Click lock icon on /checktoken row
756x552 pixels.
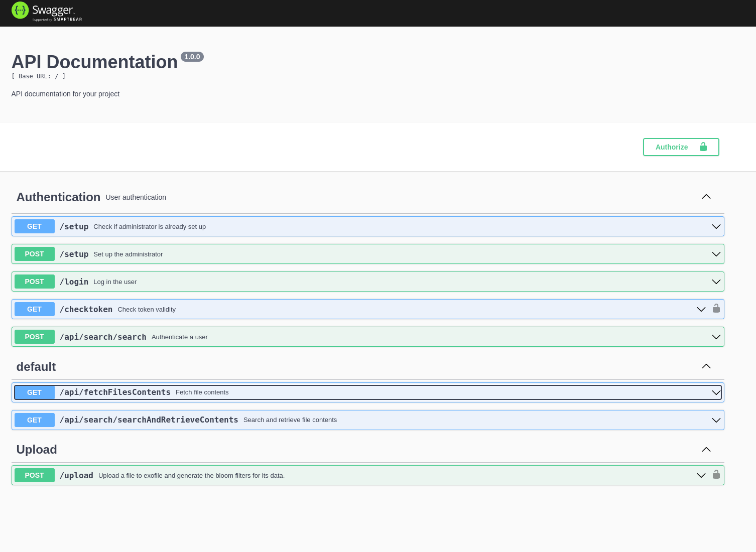pyautogui.click(x=716, y=308)
